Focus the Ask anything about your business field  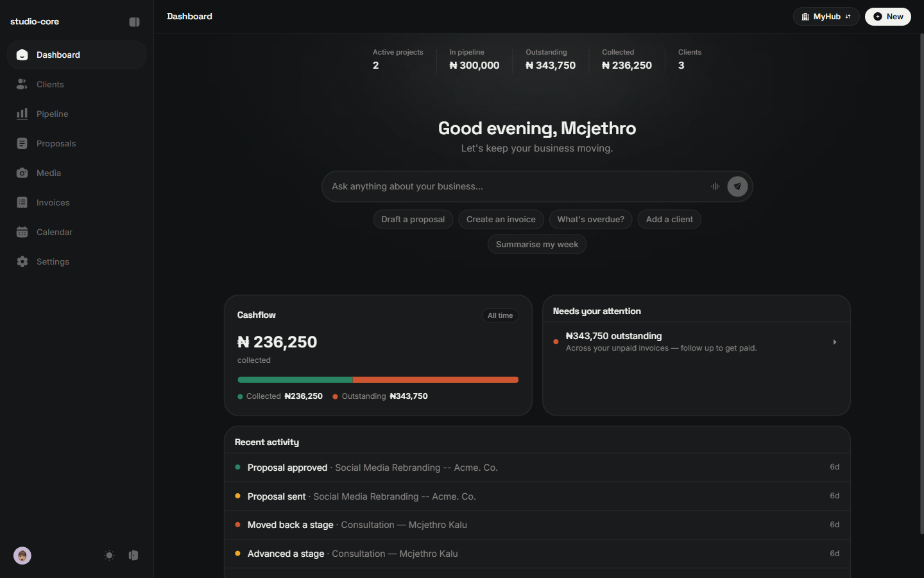pos(517,186)
